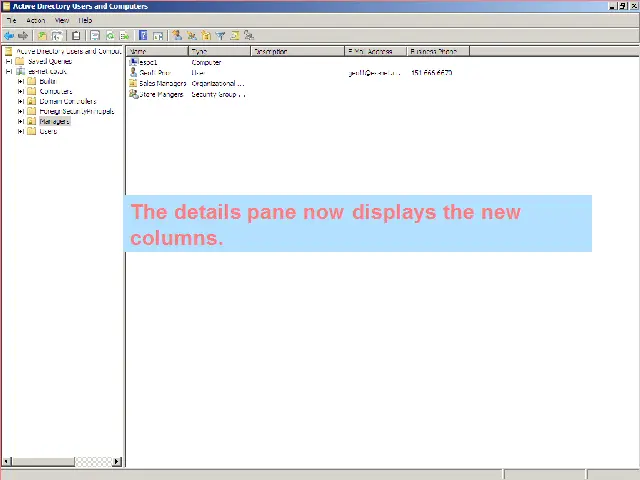Viewport: 640px width, 480px height.
Task: Create a new group with the toolbar icon
Action: 191,36
